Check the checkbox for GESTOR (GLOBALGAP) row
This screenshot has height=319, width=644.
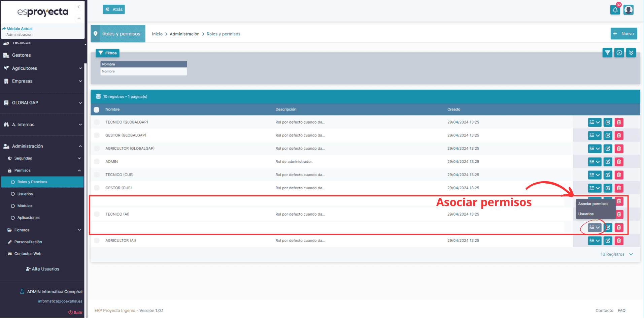click(x=97, y=135)
